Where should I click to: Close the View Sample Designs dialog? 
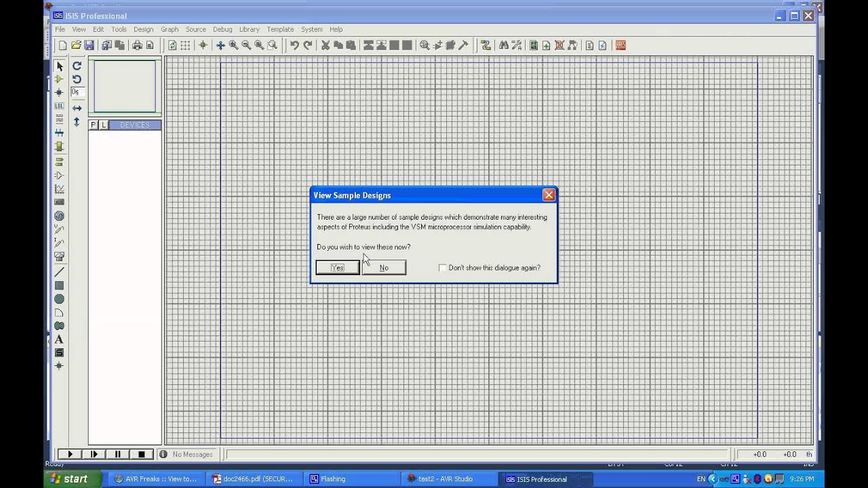coord(549,195)
